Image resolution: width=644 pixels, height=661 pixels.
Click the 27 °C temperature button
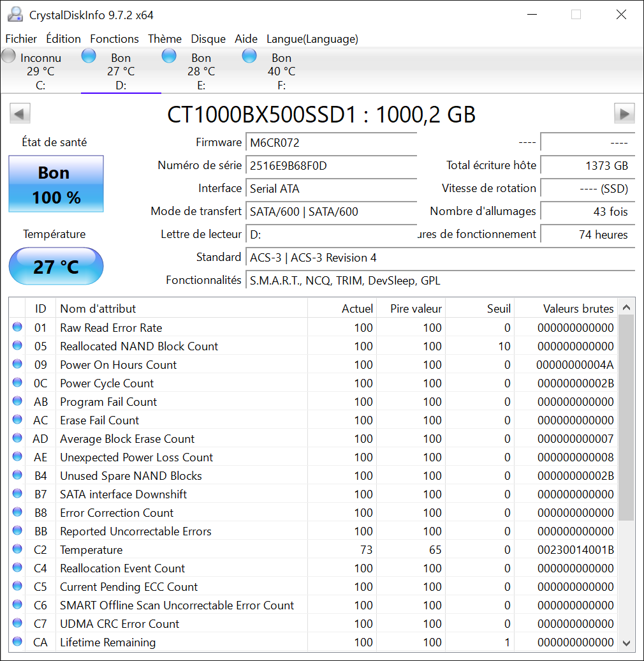[56, 267]
